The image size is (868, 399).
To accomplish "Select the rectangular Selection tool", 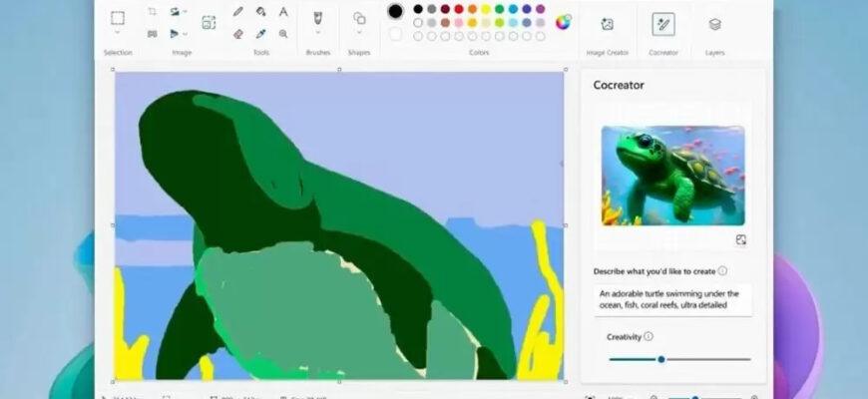I will (118, 18).
